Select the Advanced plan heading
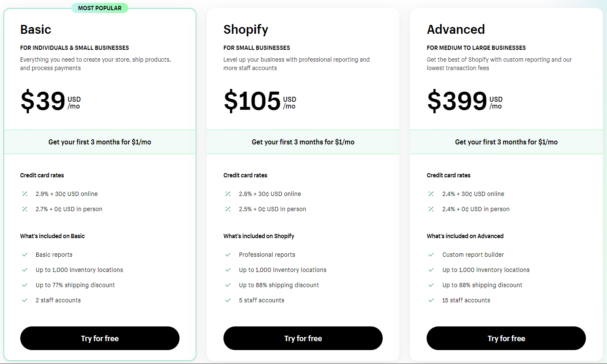Viewport: 607px width, 364px height. click(456, 30)
